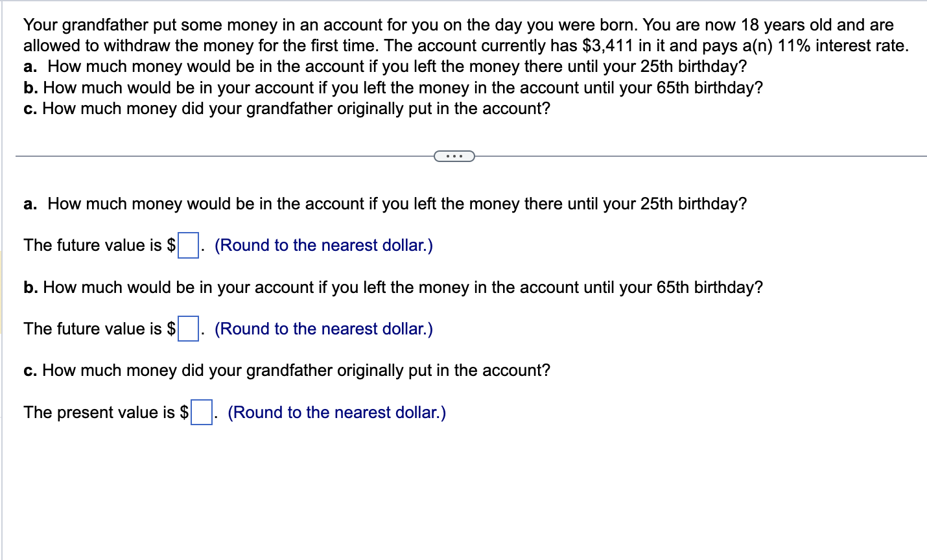This screenshot has height=560, width=927.
Task: Select the part a question heading in answer section
Action: pyautogui.click(x=384, y=204)
